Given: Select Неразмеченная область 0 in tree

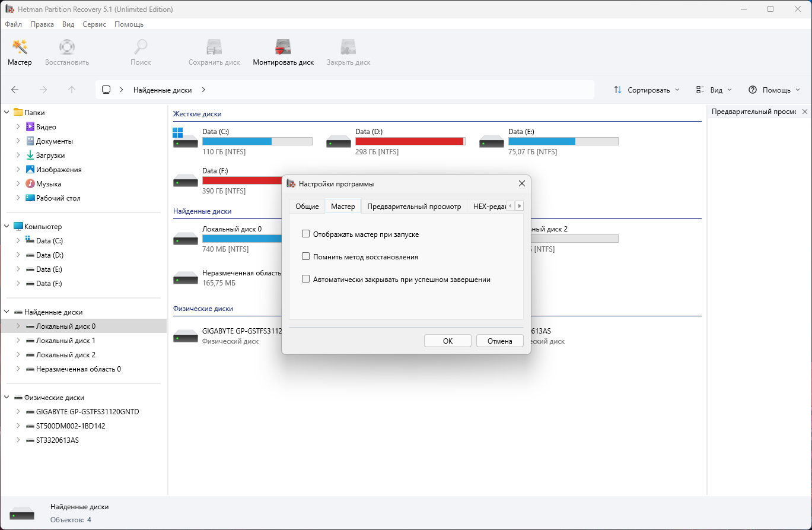Looking at the screenshot, I should (78, 369).
